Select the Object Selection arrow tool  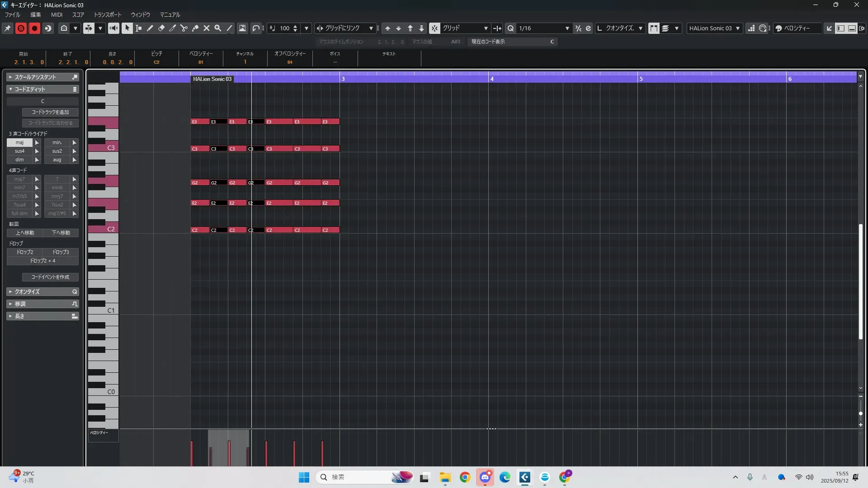point(127,28)
